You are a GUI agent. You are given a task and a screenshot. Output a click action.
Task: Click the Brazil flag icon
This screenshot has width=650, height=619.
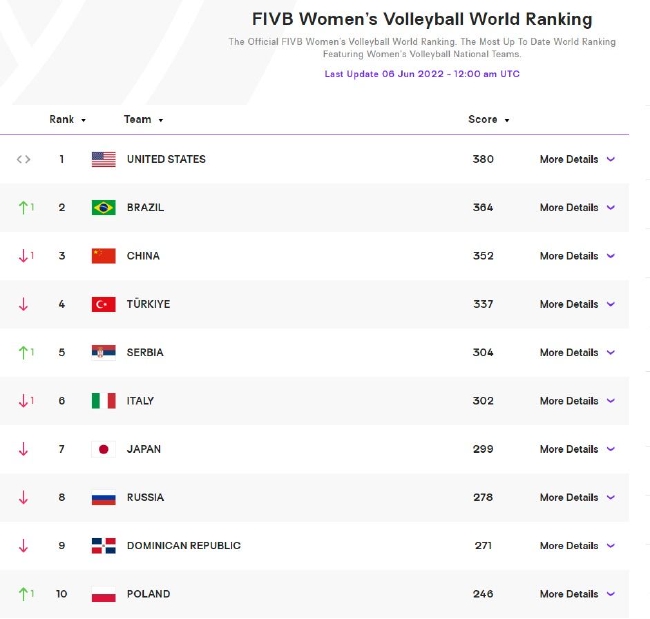[x=104, y=207]
